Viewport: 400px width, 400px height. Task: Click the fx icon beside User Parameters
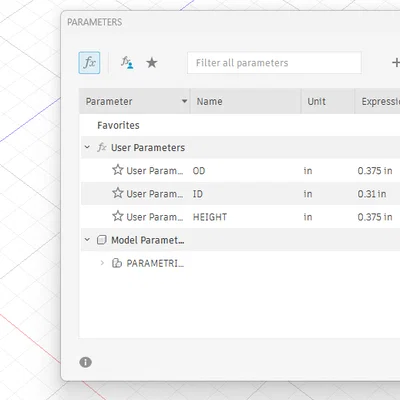[x=102, y=147]
